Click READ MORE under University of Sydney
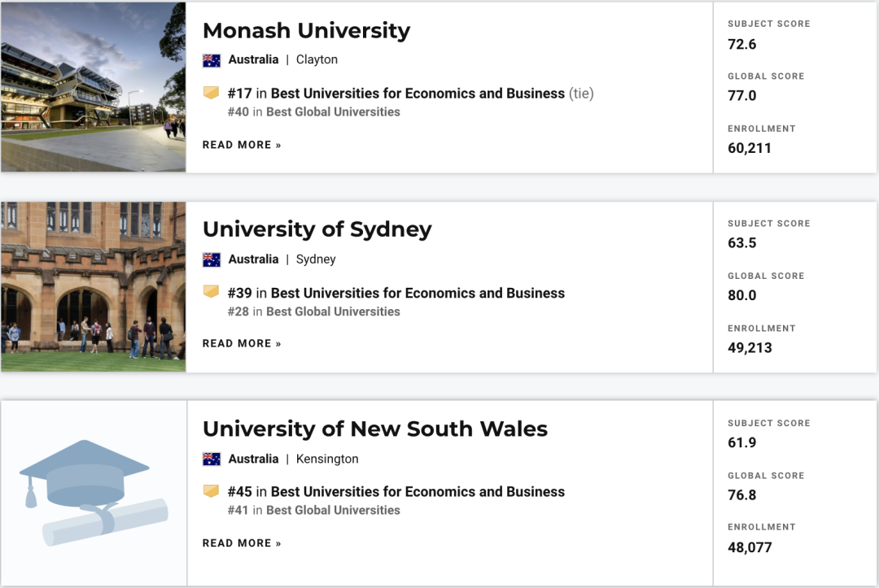879x588 pixels. coord(242,343)
